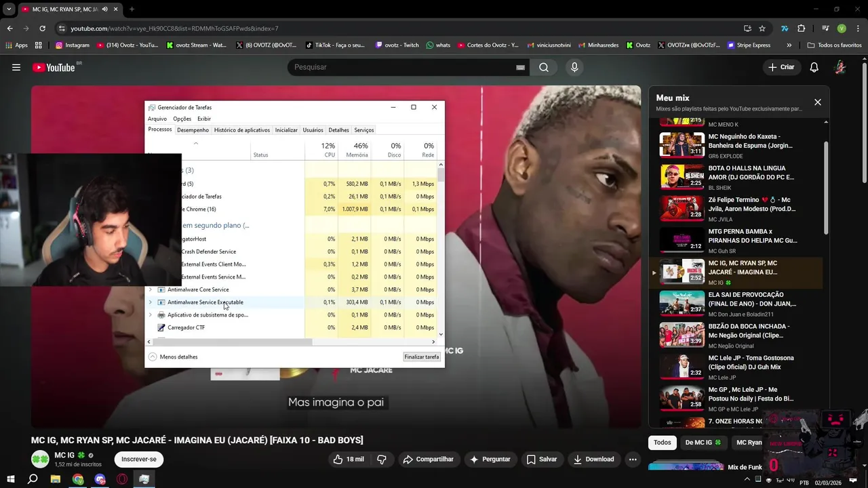Like the video with thumbs-up 18 mil

(349, 460)
